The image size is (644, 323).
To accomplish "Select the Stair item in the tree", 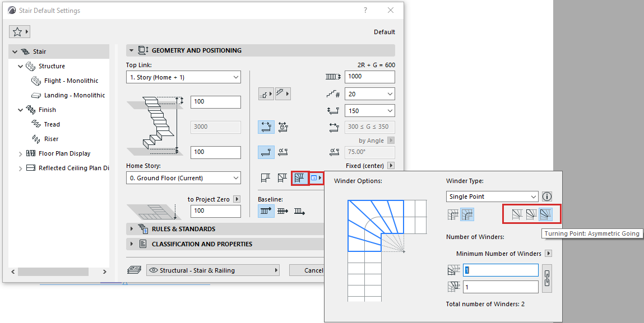I will coord(39,52).
